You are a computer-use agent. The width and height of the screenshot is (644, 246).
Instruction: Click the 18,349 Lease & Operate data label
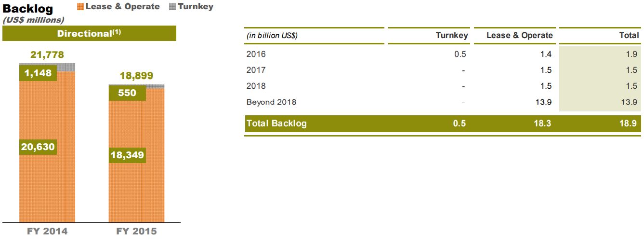[127, 155]
